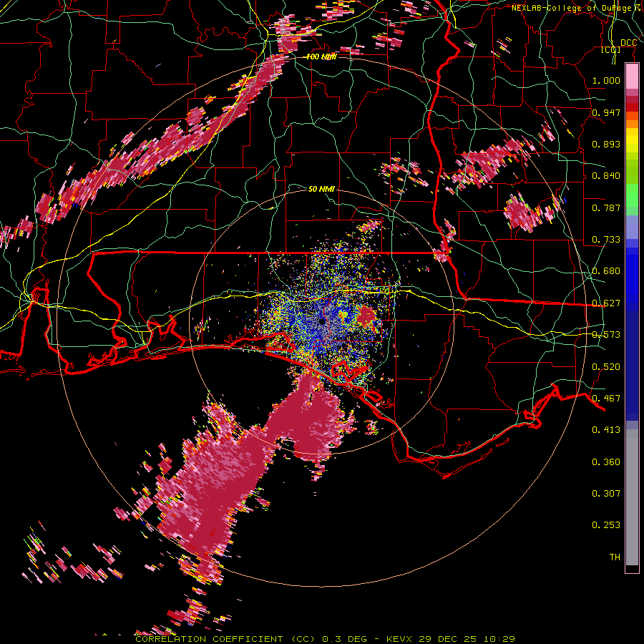Click the black radar site dot at center

(322, 321)
